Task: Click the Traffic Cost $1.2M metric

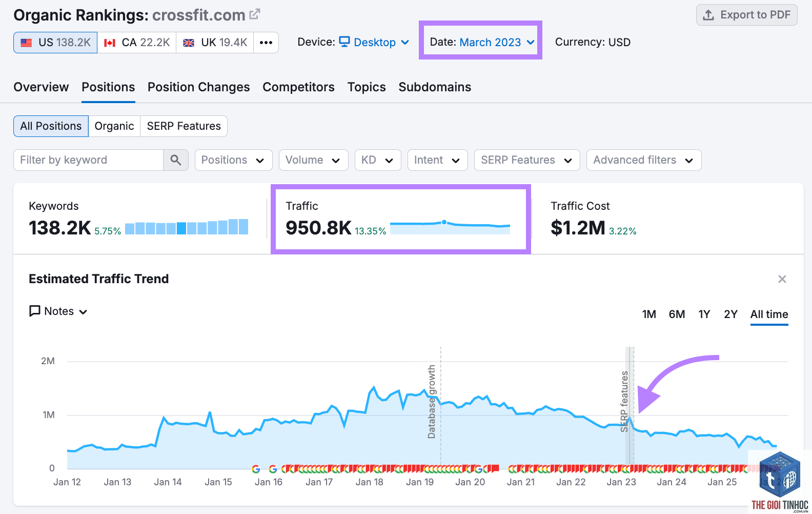Action: (x=578, y=228)
